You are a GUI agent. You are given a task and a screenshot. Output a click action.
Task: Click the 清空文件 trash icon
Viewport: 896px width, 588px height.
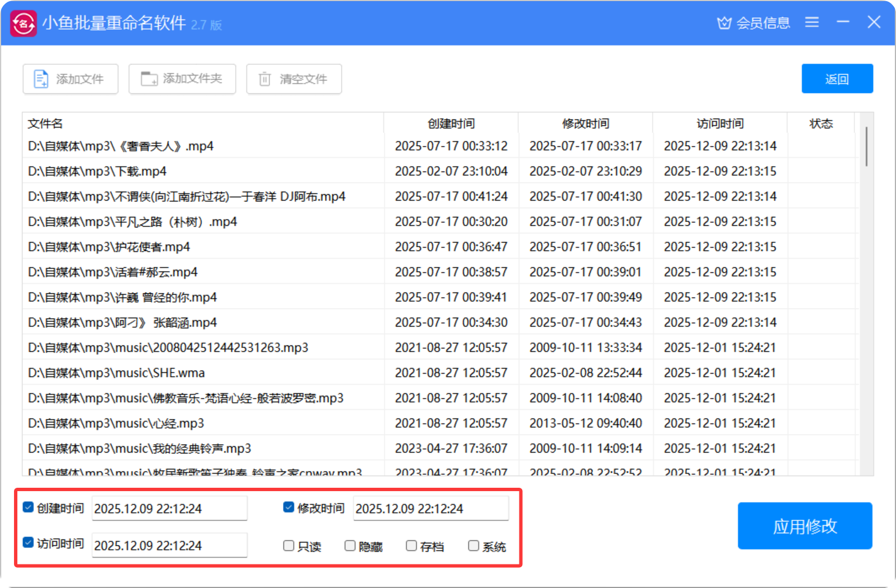(264, 79)
